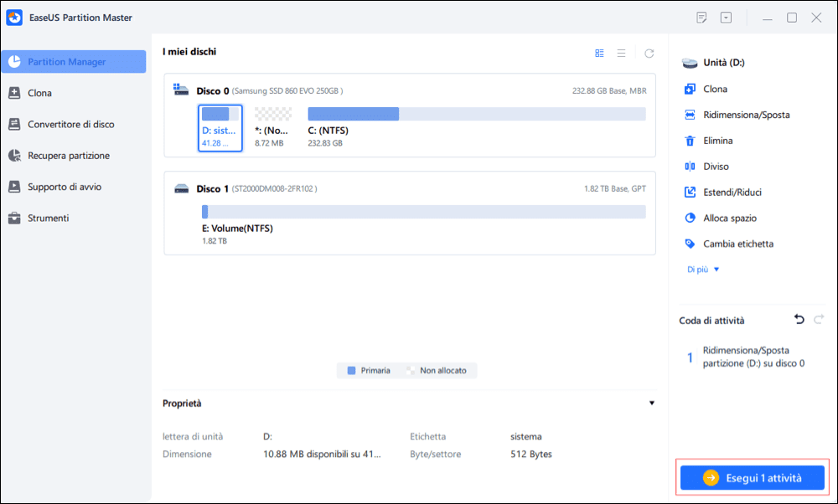Close the EaseUS Partition Master window

[x=816, y=18]
